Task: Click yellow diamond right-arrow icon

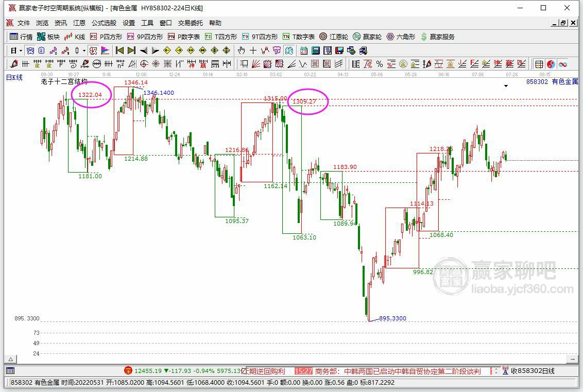Action: point(179,50)
